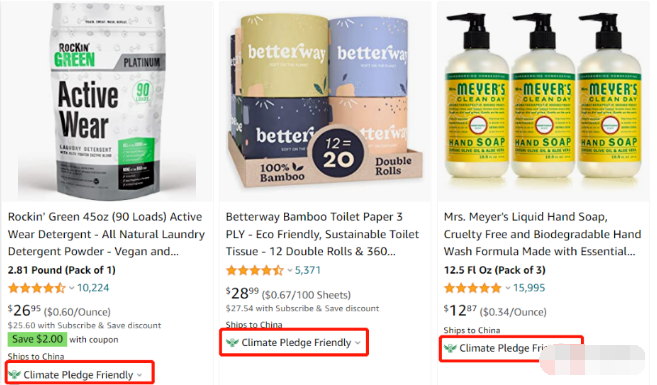This screenshot has height=385, width=657.
Task: Select the Rockin' Green Active Wear product image
Action: tap(107, 102)
